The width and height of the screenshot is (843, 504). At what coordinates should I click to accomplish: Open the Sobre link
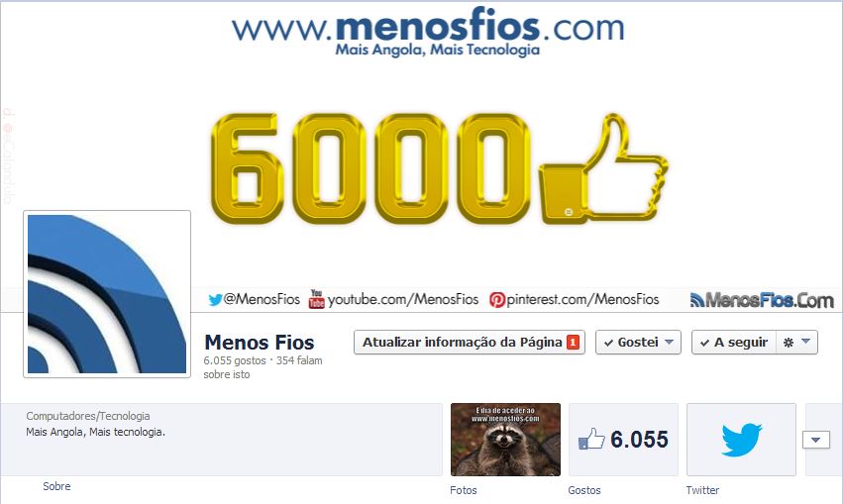tap(56, 486)
